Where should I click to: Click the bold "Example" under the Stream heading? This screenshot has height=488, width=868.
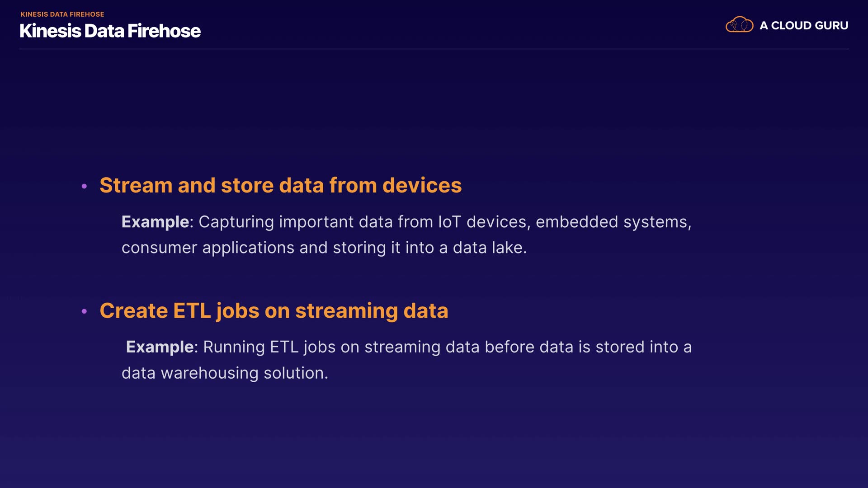pyautogui.click(x=155, y=222)
